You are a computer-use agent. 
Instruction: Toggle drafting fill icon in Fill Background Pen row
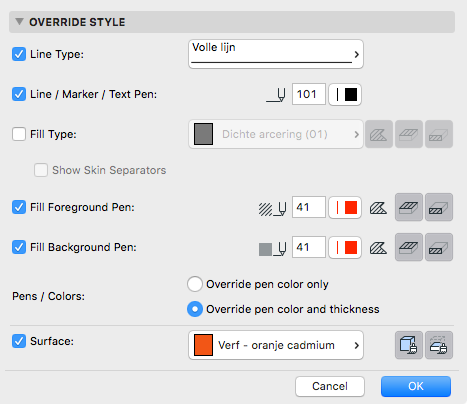[x=378, y=248]
